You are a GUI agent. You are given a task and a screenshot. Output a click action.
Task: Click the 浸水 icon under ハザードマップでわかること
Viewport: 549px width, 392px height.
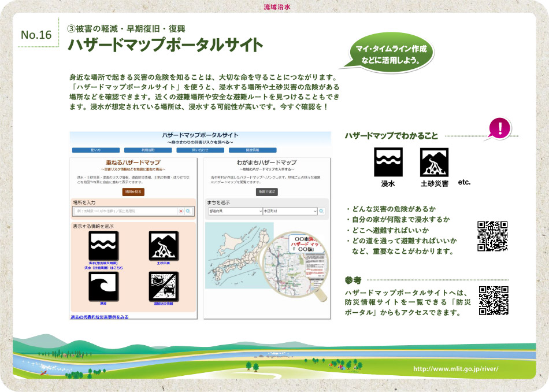click(x=388, y=162)
